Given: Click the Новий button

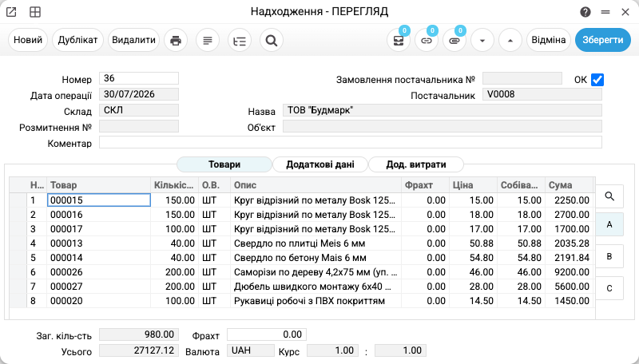Looking at the screenshot, I should pos(28,40).
